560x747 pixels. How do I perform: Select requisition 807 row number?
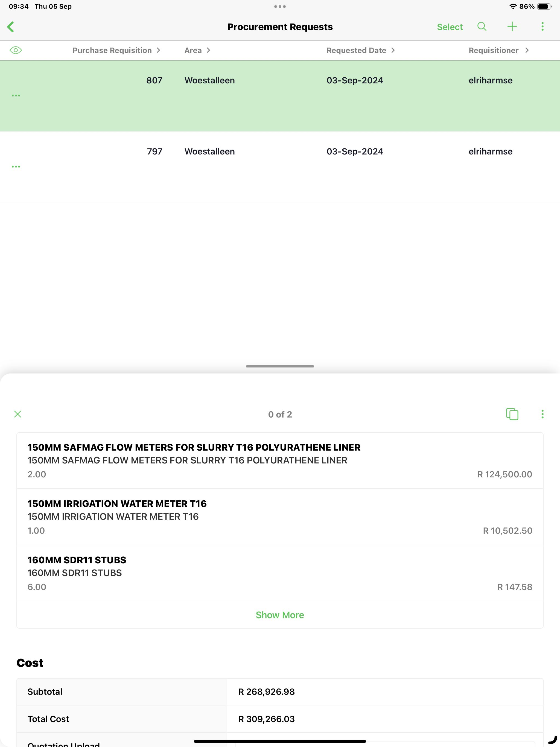pos(154,80)
